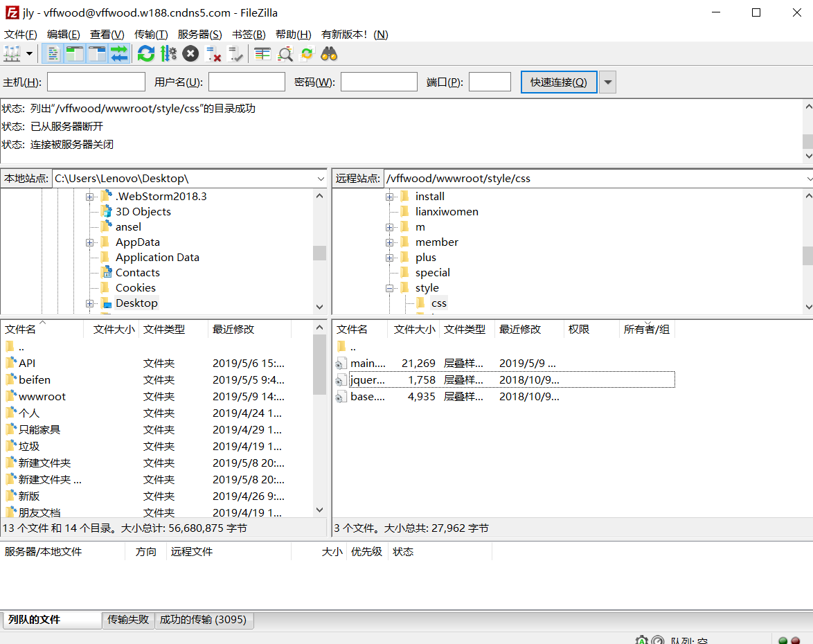Screen dimensions: 813x644
Task: Click the 快速连接(Q) button
Action: pos(559,82)
